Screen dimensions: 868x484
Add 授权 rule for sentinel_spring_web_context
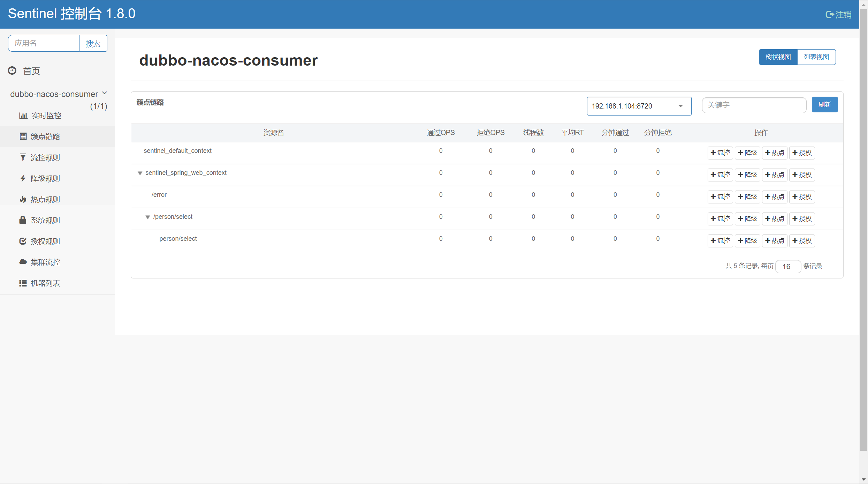802,175
